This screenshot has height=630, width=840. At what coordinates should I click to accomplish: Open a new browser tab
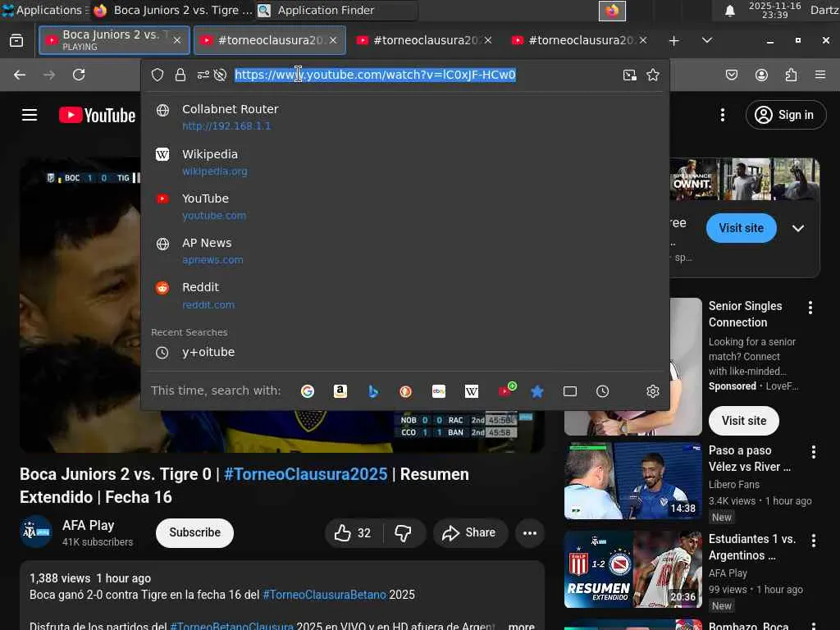pyautogui.click(x=674, y=41)
